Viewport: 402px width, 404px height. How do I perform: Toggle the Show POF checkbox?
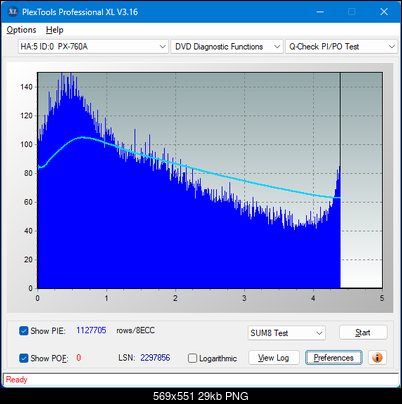pos(24,358)
